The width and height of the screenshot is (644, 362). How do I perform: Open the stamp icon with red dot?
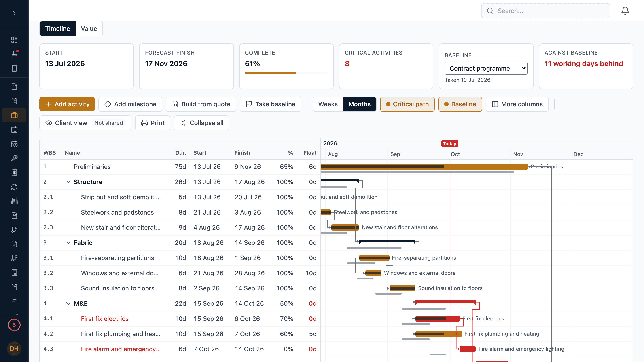14,54
